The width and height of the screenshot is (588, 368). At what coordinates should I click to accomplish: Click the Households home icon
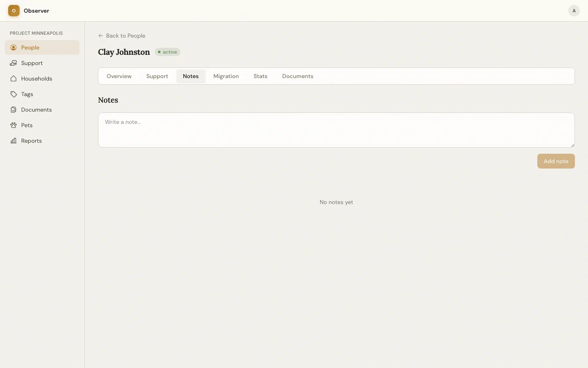[13, 79]
